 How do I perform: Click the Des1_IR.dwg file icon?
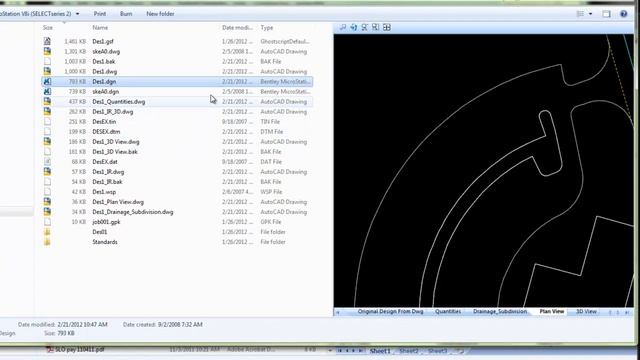(47, 172)
